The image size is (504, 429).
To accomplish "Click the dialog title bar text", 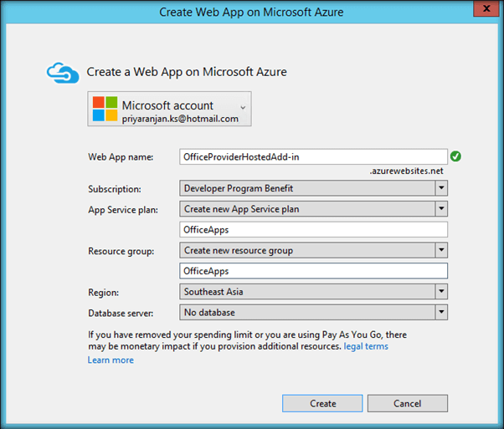I will [251, 11].
